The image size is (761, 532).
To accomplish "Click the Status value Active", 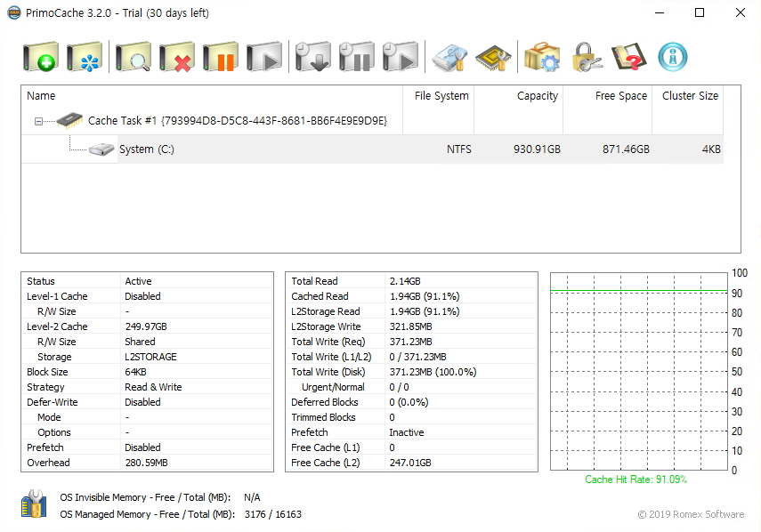I will [138, 281].
